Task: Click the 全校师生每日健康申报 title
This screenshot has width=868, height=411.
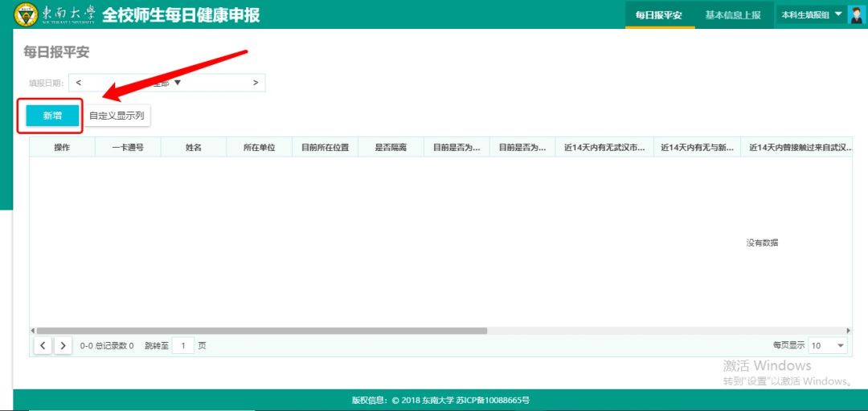Action: [x=181, y=15]
